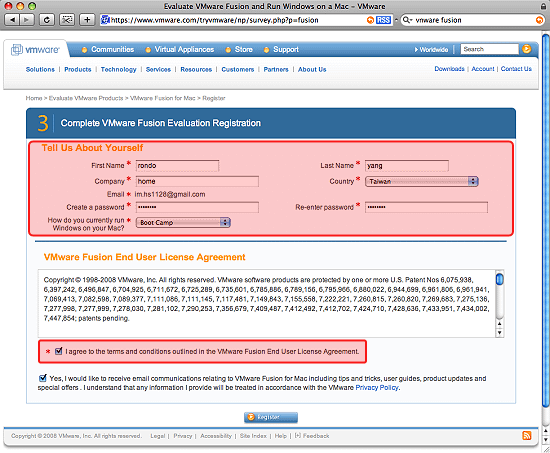The width and height of the screenshot is (550, 453).
Task: Open the Resources menu
Action: pyautogui.click(x=196, y=69)
